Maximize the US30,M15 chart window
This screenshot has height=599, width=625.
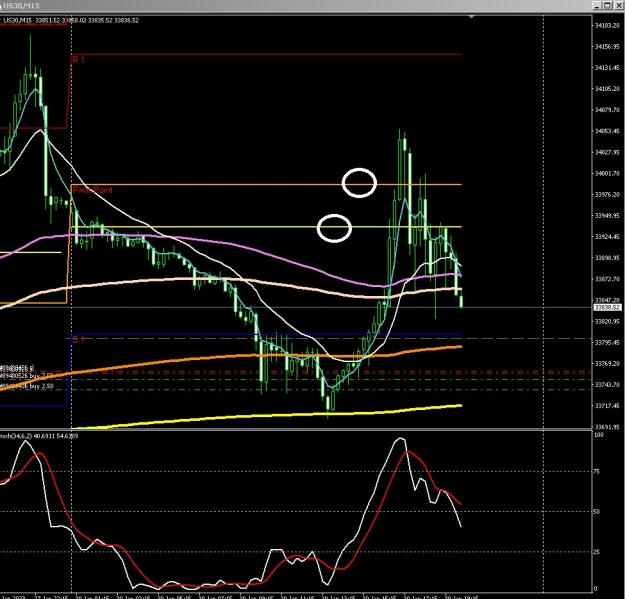pyautogui.click(x=607, y=5)
